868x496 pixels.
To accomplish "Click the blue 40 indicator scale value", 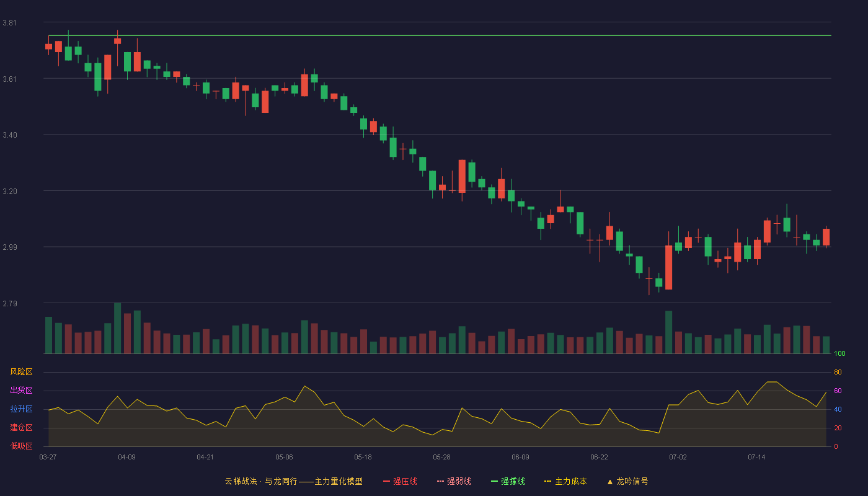I will click(838, 410).
